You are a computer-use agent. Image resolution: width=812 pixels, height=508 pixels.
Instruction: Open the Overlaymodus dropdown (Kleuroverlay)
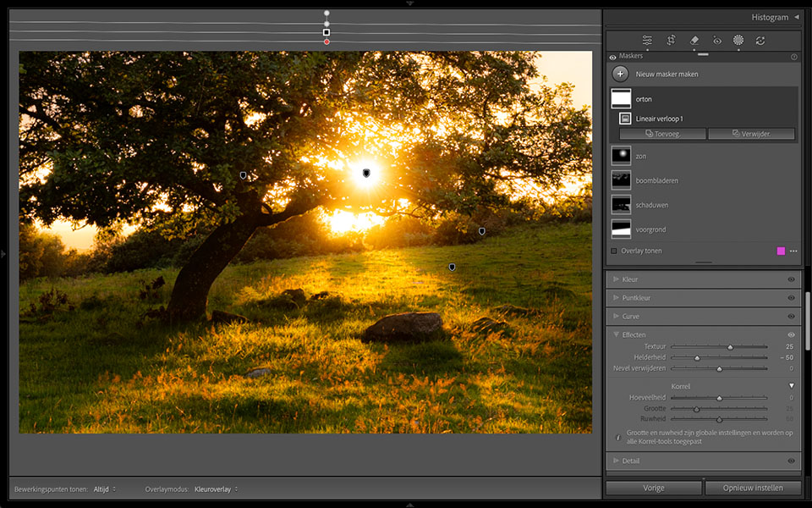[x=217, y=489]
